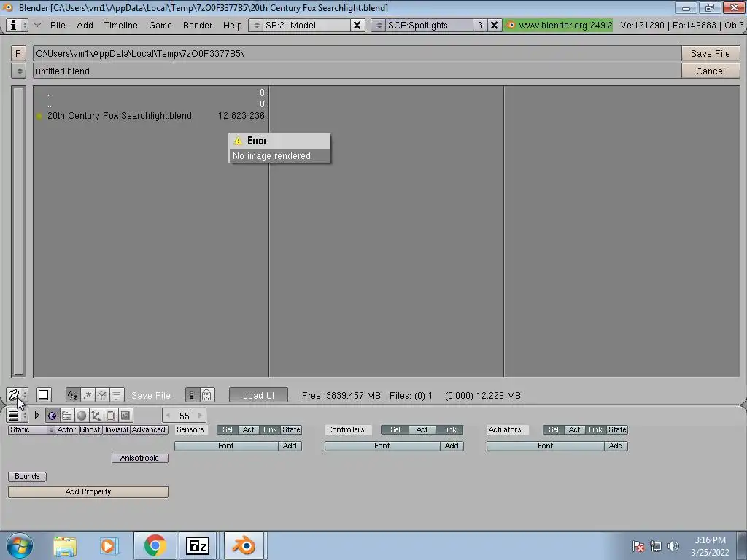Delete screen SR:2-Model with X button
The height and width of the screenshot is (560, 747).
[x=357, y=26]
